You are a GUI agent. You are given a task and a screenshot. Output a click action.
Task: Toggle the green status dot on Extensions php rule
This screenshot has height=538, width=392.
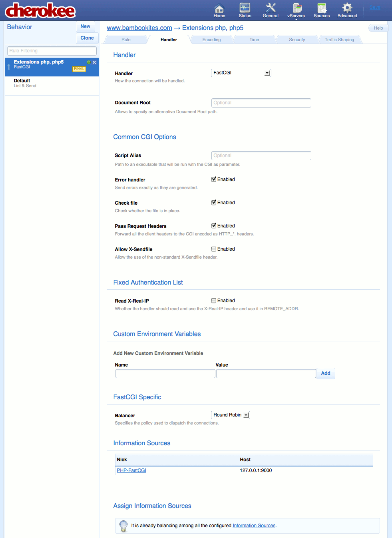pos(88,62)
